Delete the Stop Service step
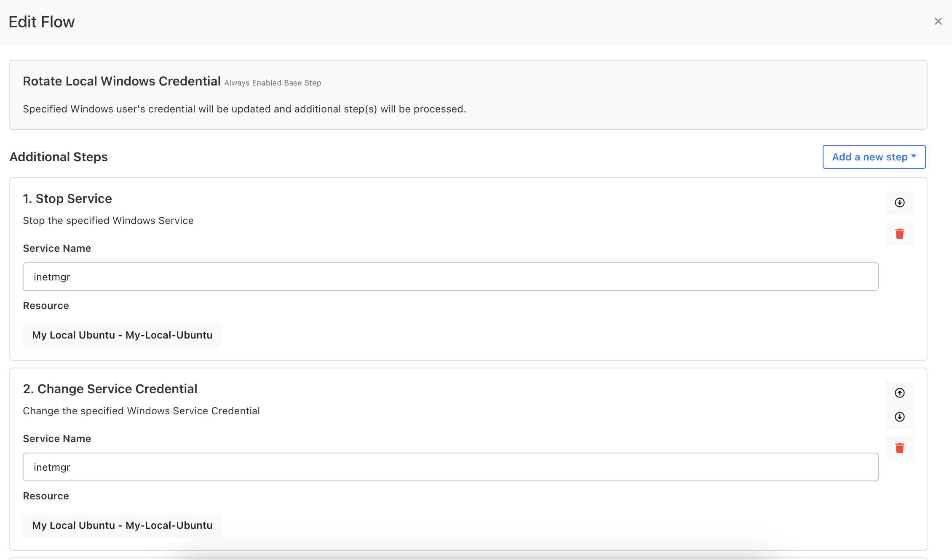Viewport: 952px width, 560px height. [899, 234]
